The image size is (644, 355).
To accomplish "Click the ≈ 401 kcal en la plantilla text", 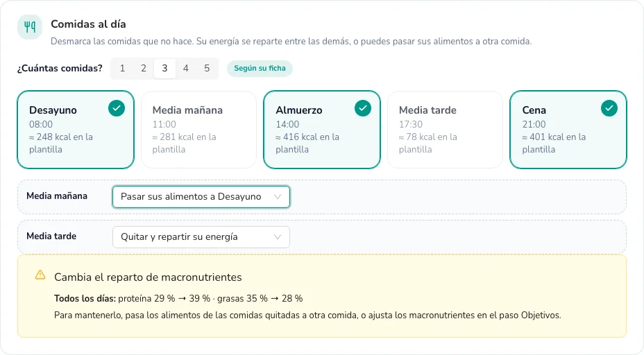I will 554,144.
